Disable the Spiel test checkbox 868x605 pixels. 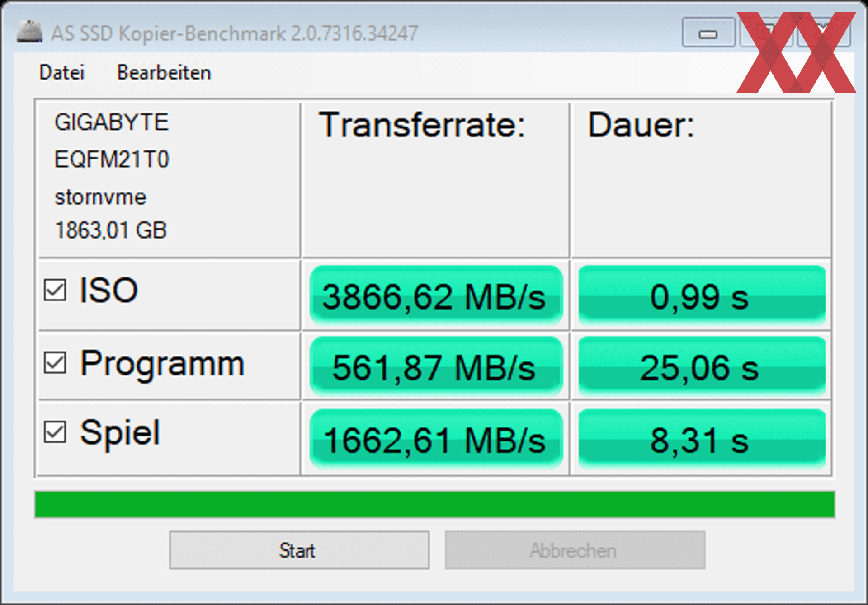click(55, 432)
